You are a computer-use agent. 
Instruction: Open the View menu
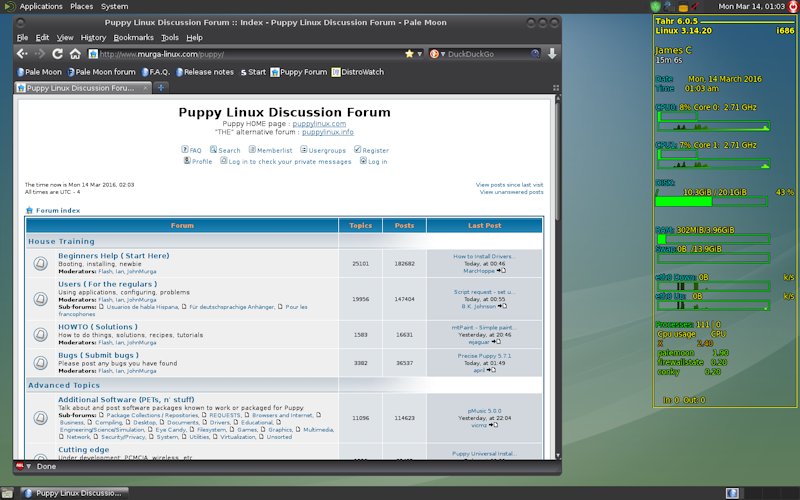pos(65,37)
